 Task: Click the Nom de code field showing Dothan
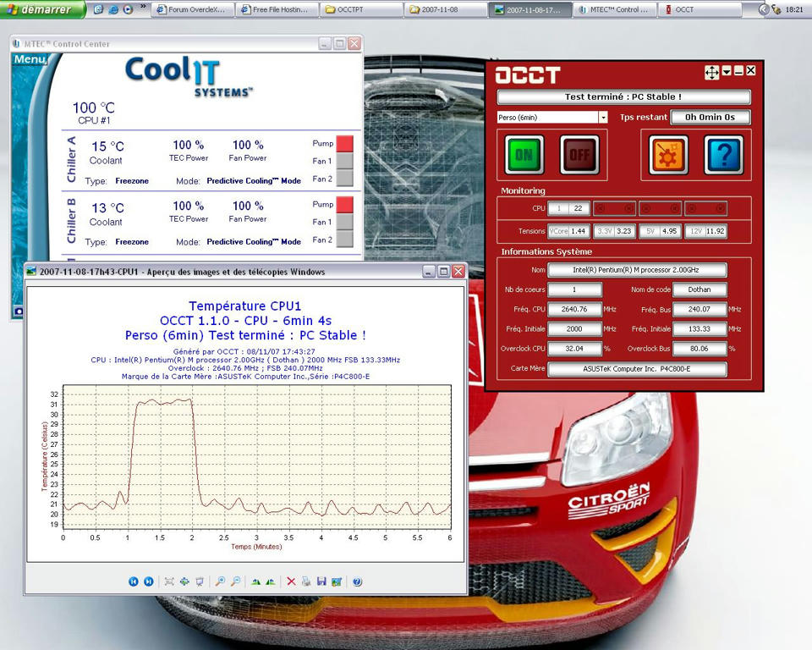click(x=700, y=289)
